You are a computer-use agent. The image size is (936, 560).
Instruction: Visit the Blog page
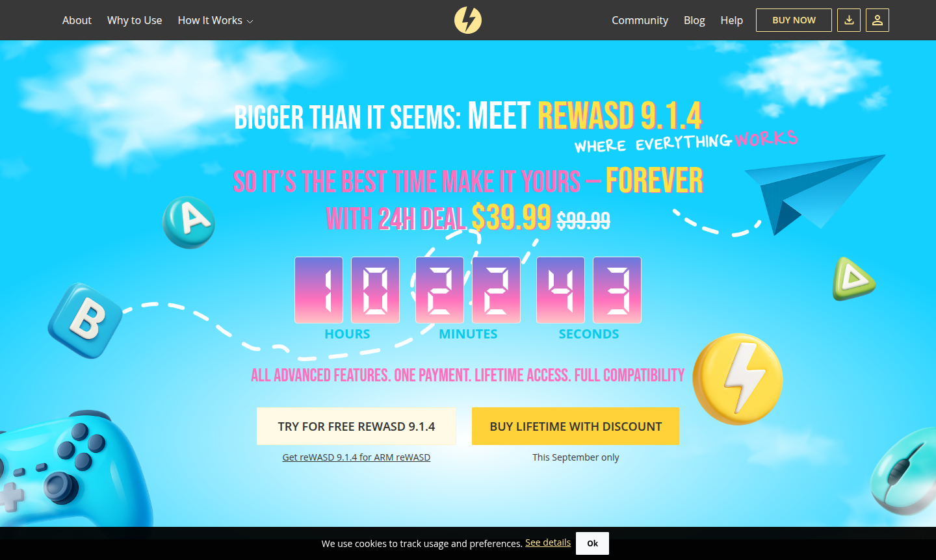[x=694, y=20]
